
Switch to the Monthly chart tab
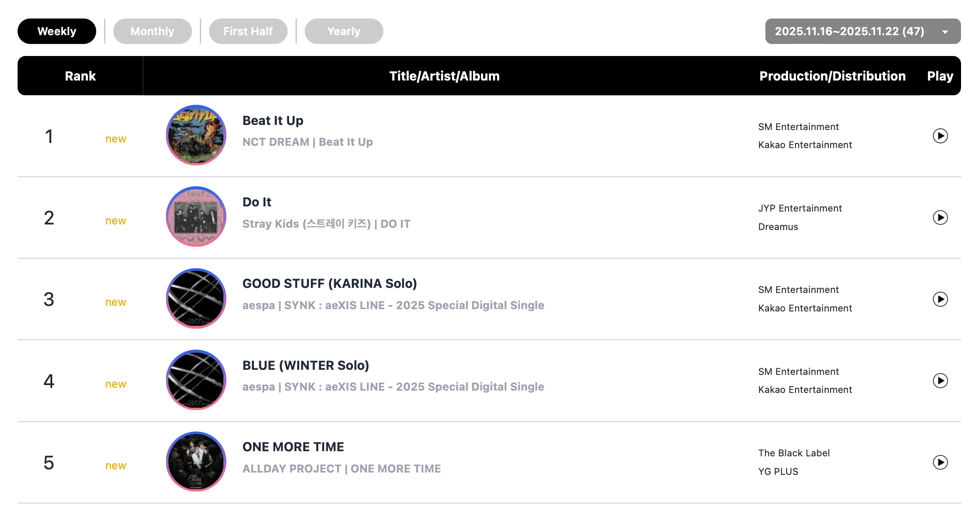pos(152,31)
